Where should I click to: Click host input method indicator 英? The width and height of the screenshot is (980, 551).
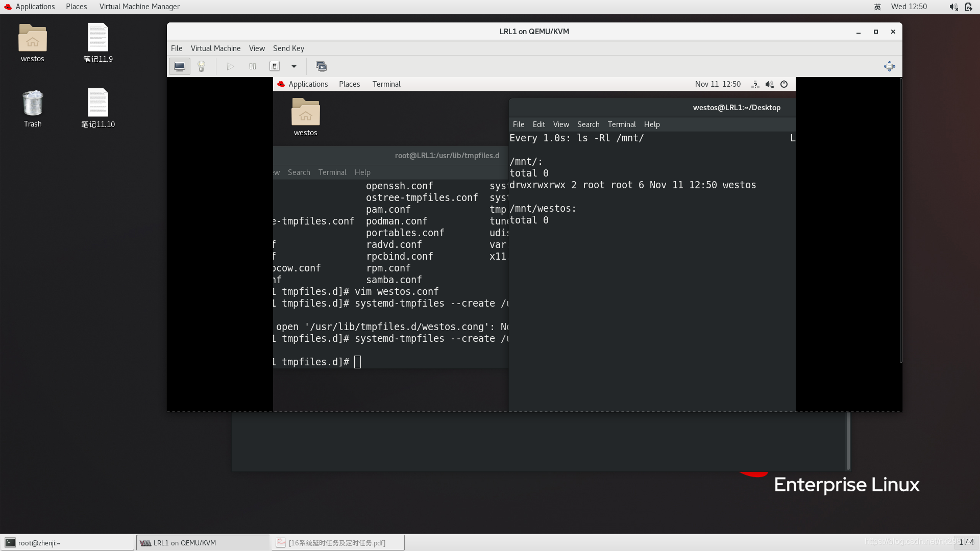pyautogui.click(x=877, y=7)
